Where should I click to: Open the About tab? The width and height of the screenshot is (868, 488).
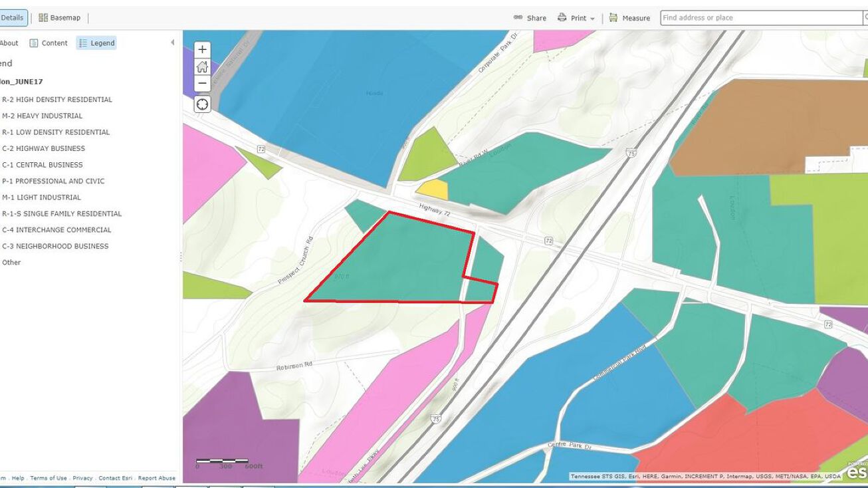click(9, 43)
